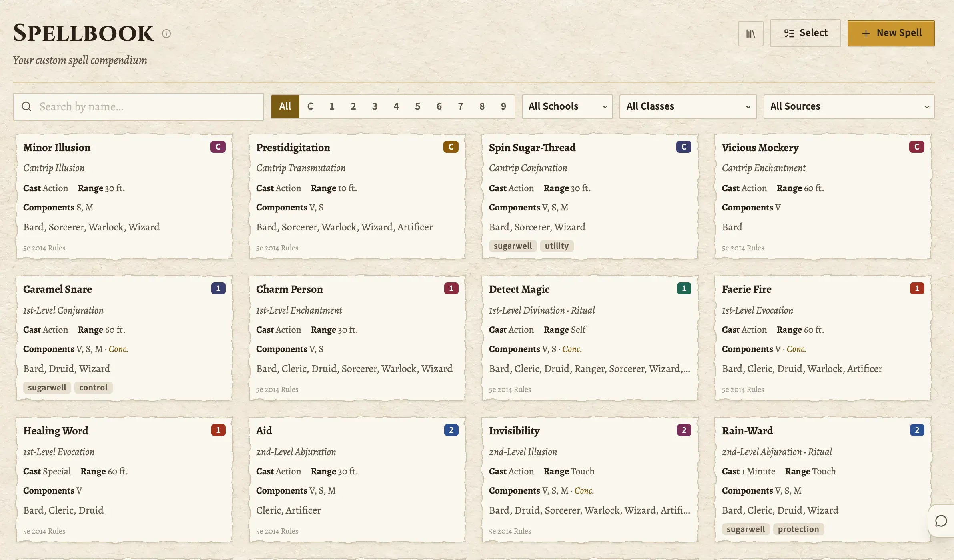Click the Charm Person spell title
This screenshot has width=954, height=560.
pos(289,289)
